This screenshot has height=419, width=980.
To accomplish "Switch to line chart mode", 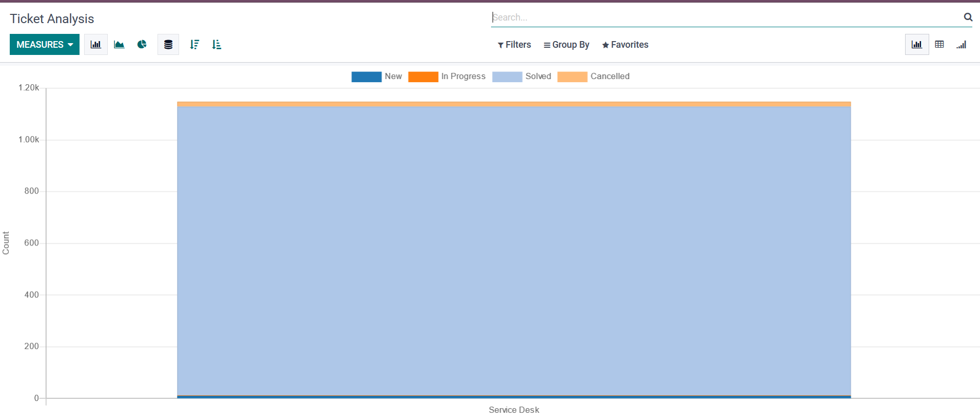I will tap(119, 45).
